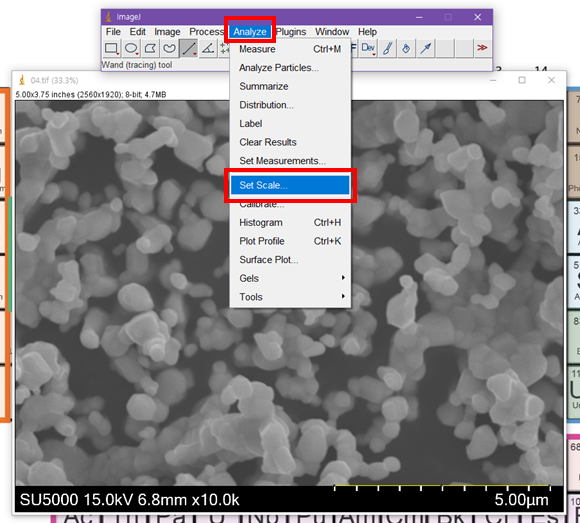Click the 04.tif (33.3%) title text
The height and width of the screenshot is (523, 580).
[54, 80]
